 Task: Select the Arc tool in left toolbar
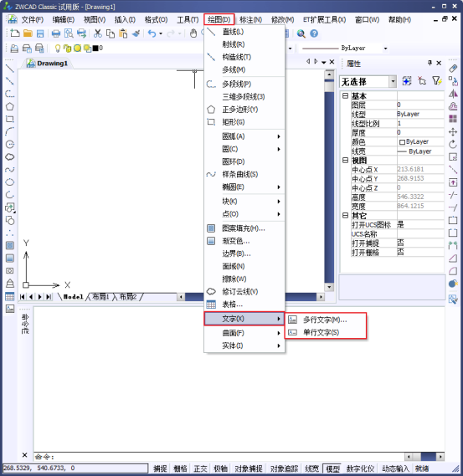pos(10,131)
